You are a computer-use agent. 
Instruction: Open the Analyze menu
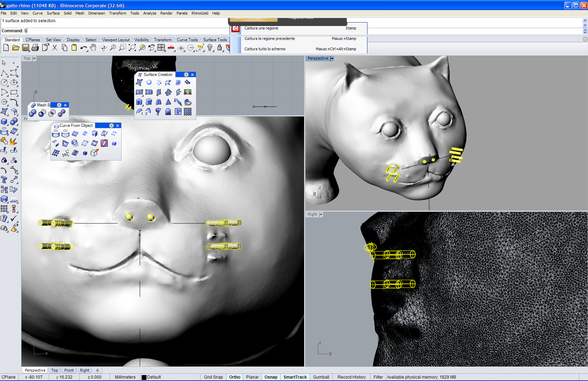[150, 13]
